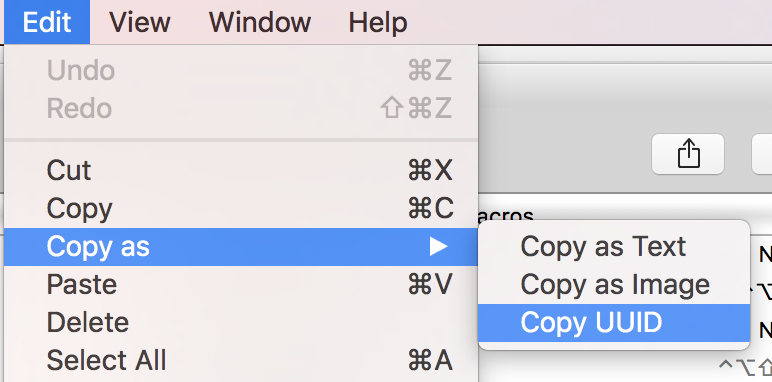
Task: Select Copy as Text
Action: click(614, 247)
